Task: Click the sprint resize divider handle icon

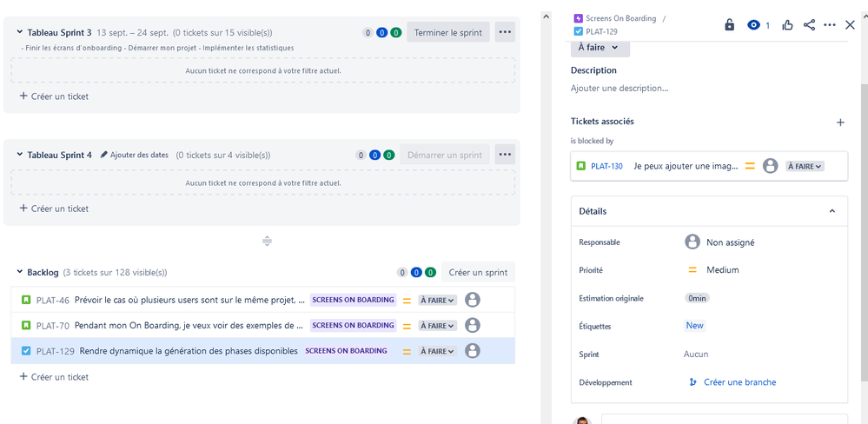Action: click(x=267, y=241)
